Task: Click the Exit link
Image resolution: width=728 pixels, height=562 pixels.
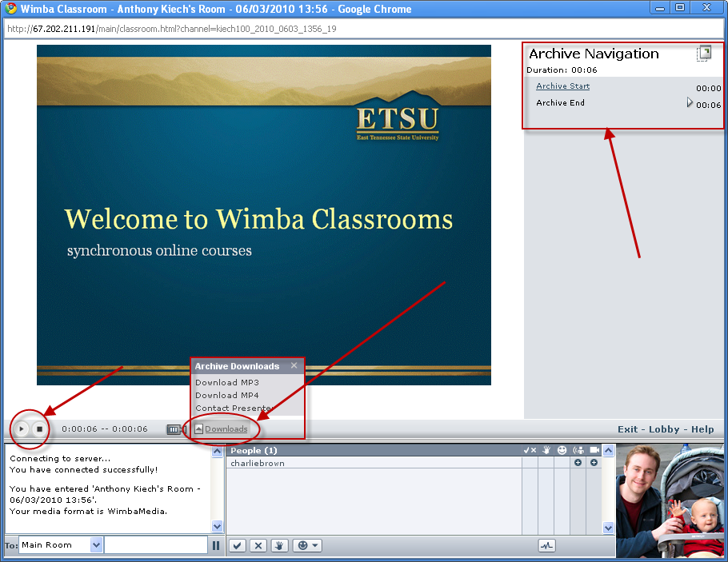Action: click(x=627, y=429)
